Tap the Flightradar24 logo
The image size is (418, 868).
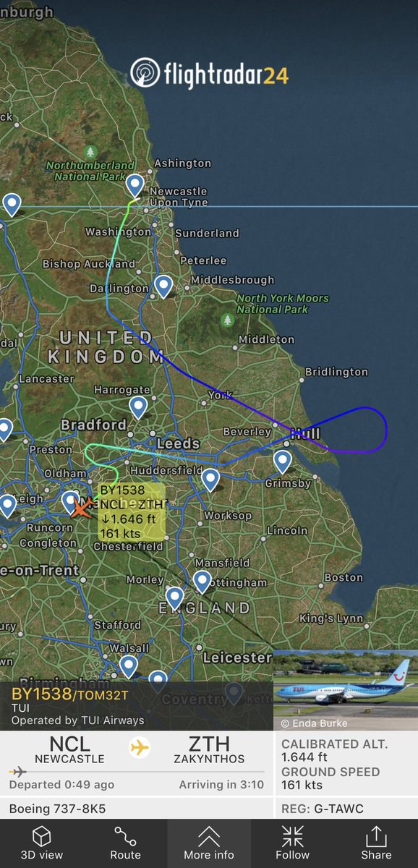pos(209,72)
